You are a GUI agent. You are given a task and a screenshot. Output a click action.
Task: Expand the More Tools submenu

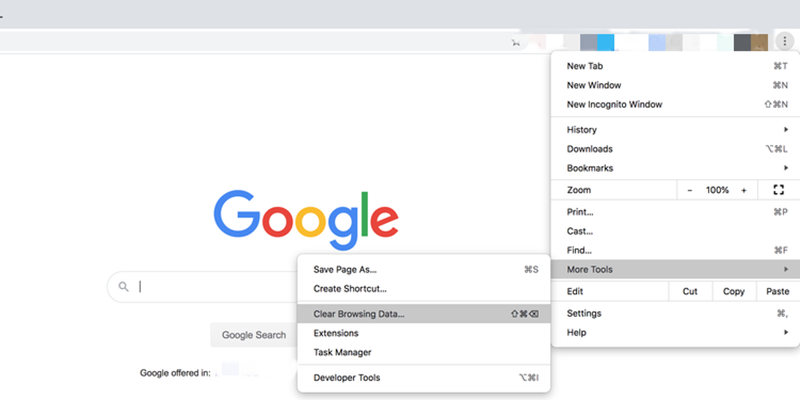click(675, 269)
